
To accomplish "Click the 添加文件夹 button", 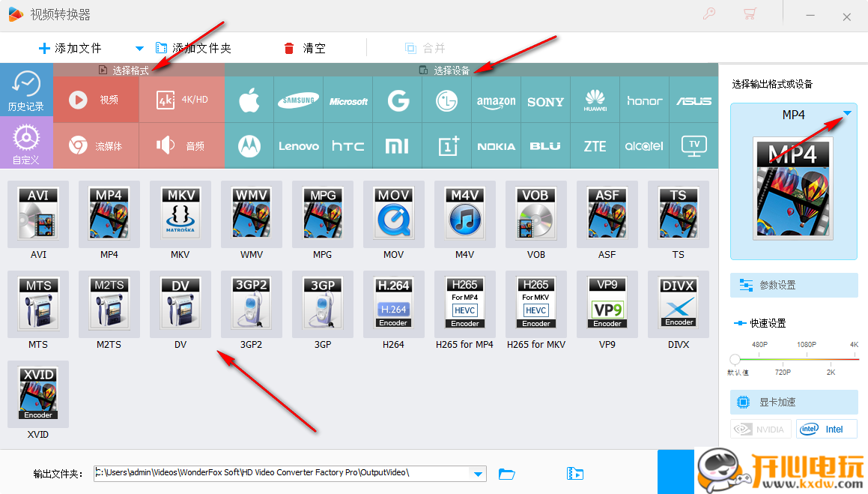I will 193,48.
